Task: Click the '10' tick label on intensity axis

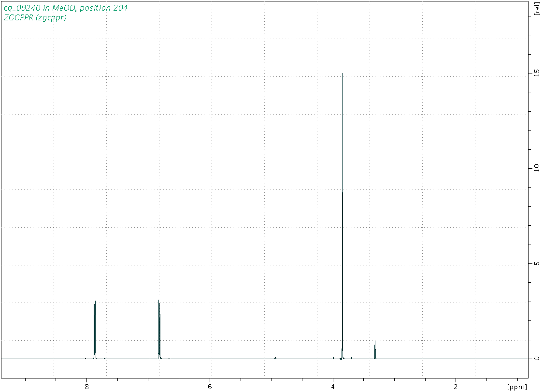Action: [537, 168]
